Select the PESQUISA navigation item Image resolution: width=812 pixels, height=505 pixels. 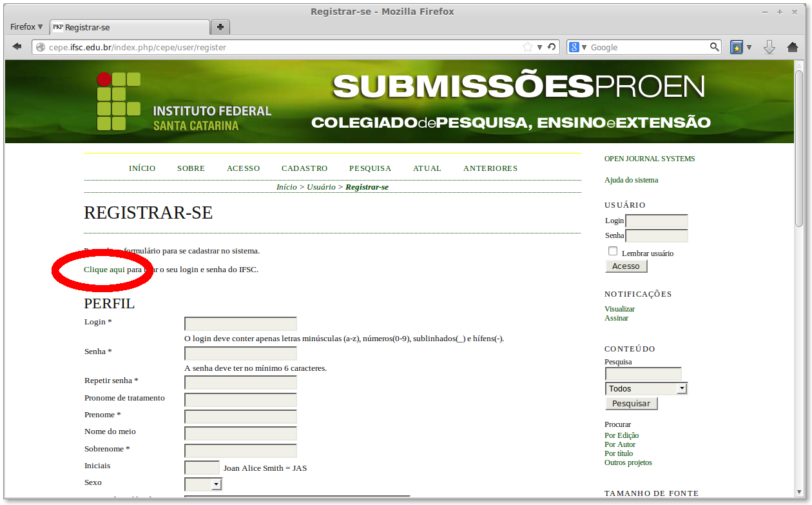point(370,168)
